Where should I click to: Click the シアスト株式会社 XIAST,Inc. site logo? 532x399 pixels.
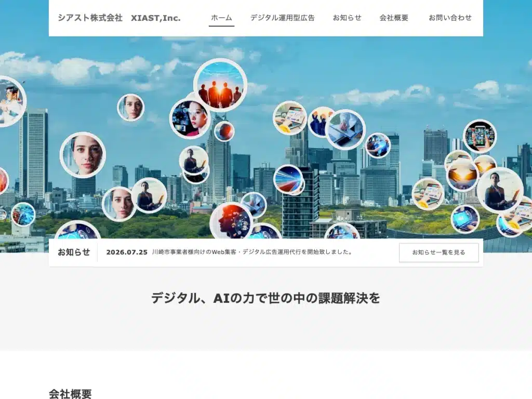click(119, 18)
